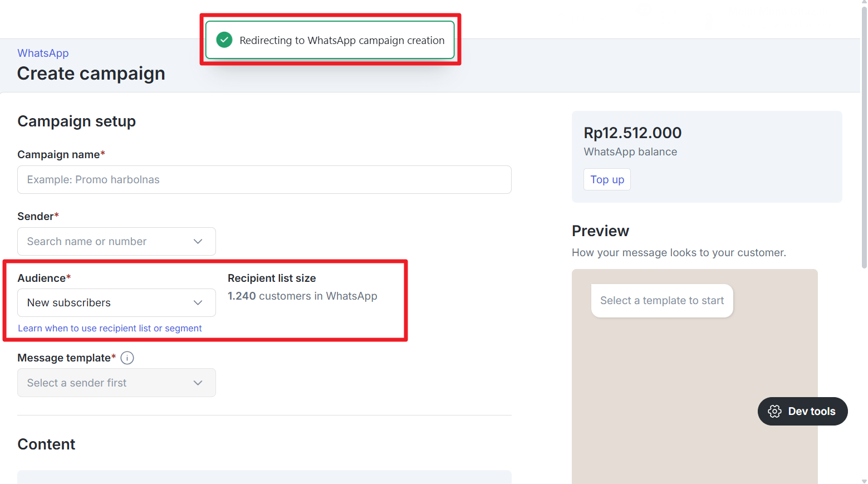The height and width of the screenshot is (484, 868).
Task: Open Learn when to use recipient list link
Action: click(x=110, y=329)
